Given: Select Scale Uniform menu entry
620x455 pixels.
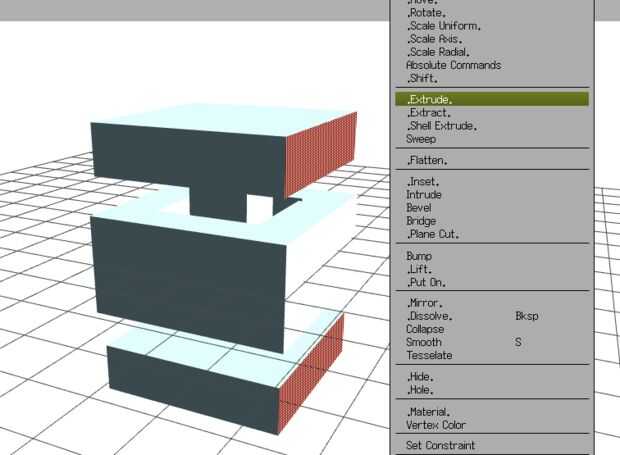Looking at the screenshot, I should 492,26.
